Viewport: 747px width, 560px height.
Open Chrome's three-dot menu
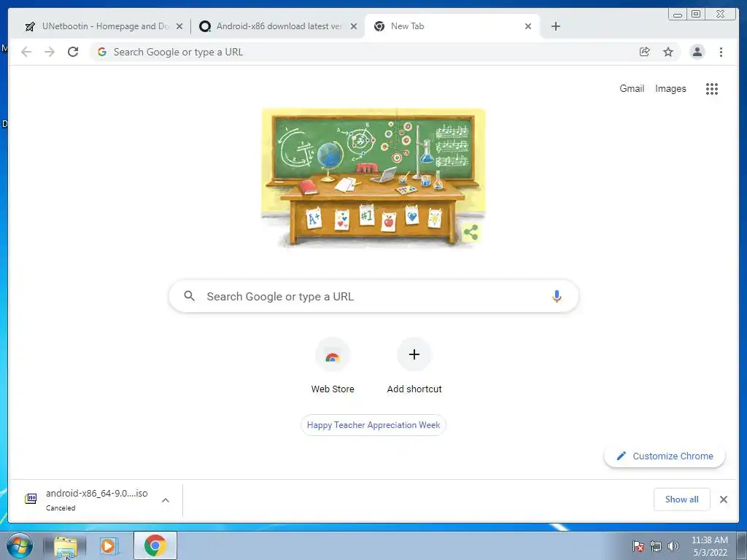coord(721,52)
